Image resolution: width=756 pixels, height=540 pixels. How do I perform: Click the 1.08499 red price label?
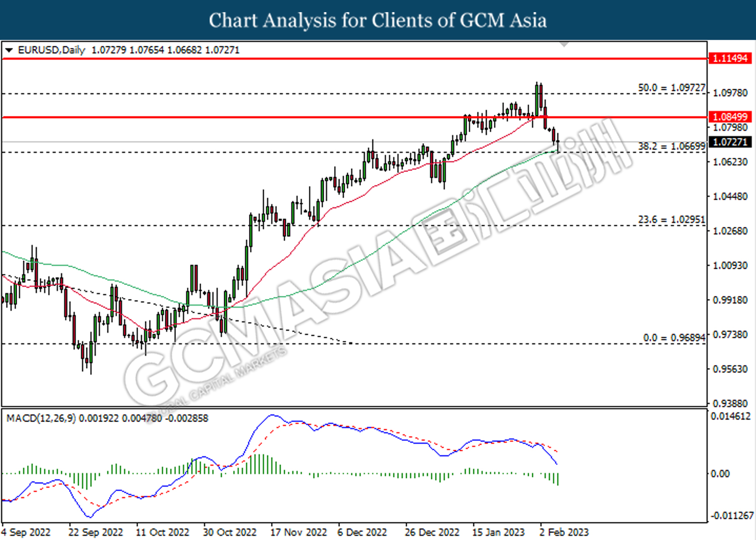tap(730, 117)
